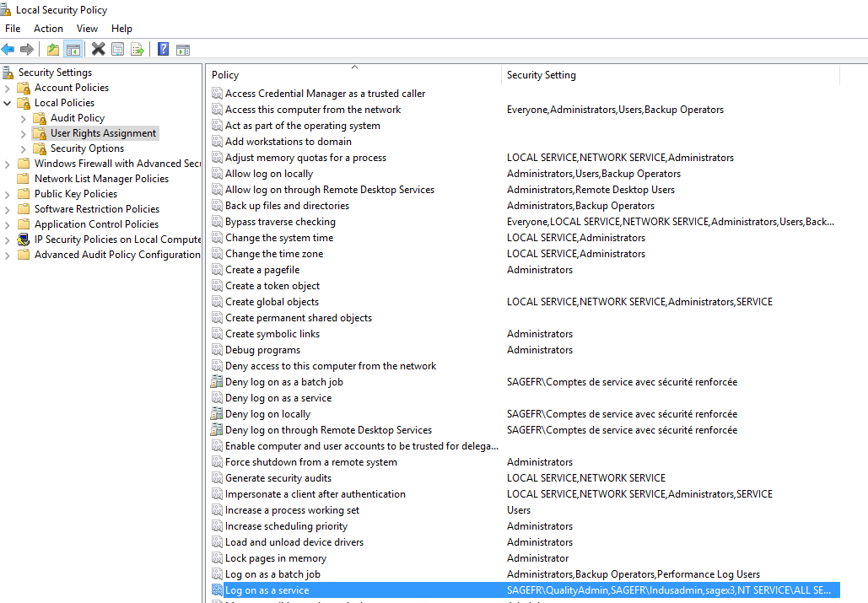Viewport: 868px width, 603px height.
Task: Select Adjust memory quotas for a process
Action: (305, 158)
